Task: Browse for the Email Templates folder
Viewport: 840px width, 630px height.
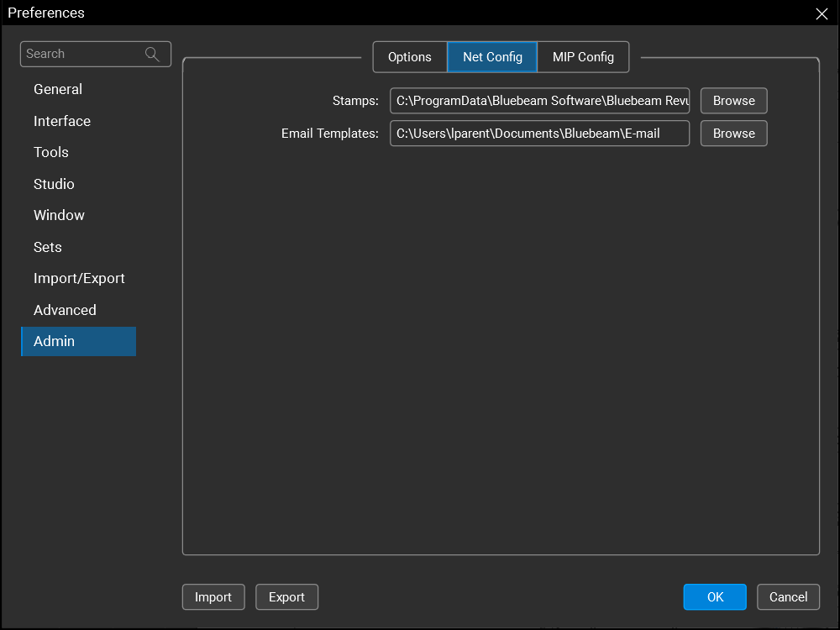Action: [x=733, y=134]
